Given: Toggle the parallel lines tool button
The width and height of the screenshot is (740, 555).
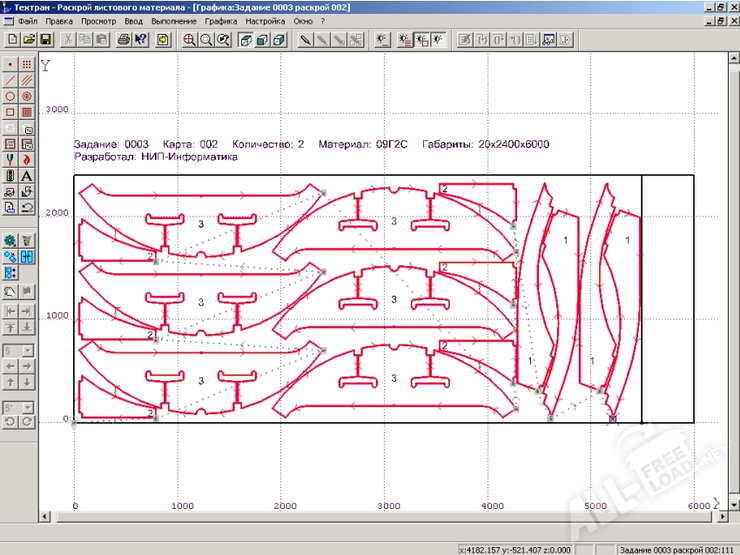Looking at the screenshot, I should tap(27, 80).
